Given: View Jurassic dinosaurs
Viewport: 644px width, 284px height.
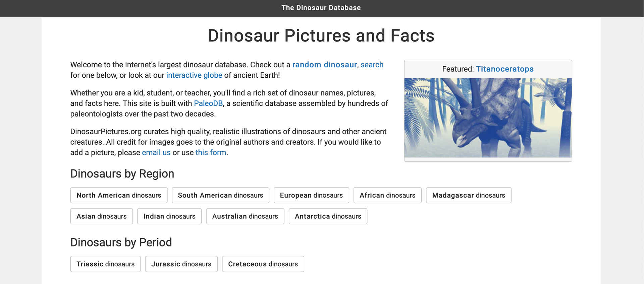Looking at the screenshot, I should coord(181,264).
